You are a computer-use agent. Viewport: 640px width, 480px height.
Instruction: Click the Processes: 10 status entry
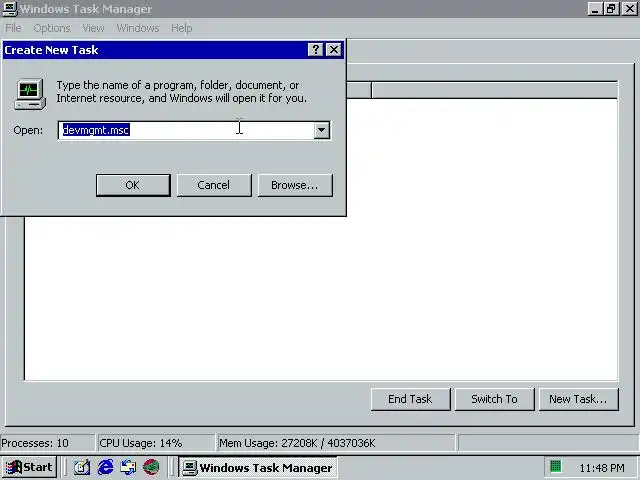pyautogui.click(x=47, y=443)
